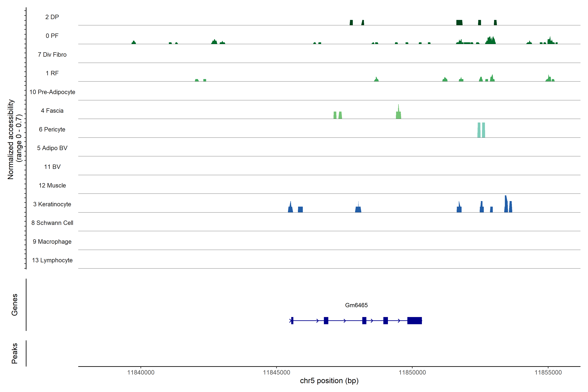The width and height of the screenshot is (588, 392).
Task: Click the 11845000 x-axis tick label
Action: click(x=277, y=373)
